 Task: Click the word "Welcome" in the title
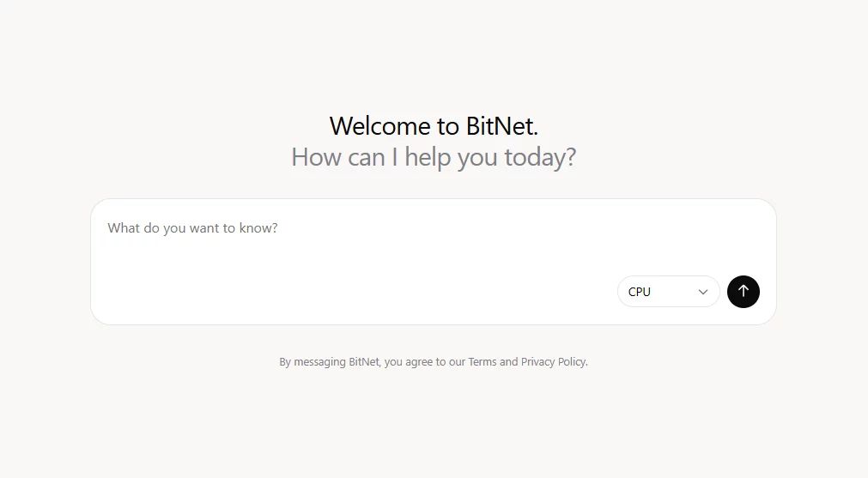pyautogui.click(x=382, y=126)
